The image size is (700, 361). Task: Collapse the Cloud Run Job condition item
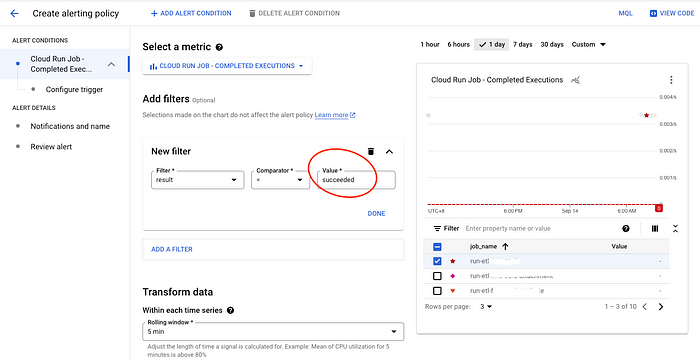pyautogui.click(x=112, y=64)
